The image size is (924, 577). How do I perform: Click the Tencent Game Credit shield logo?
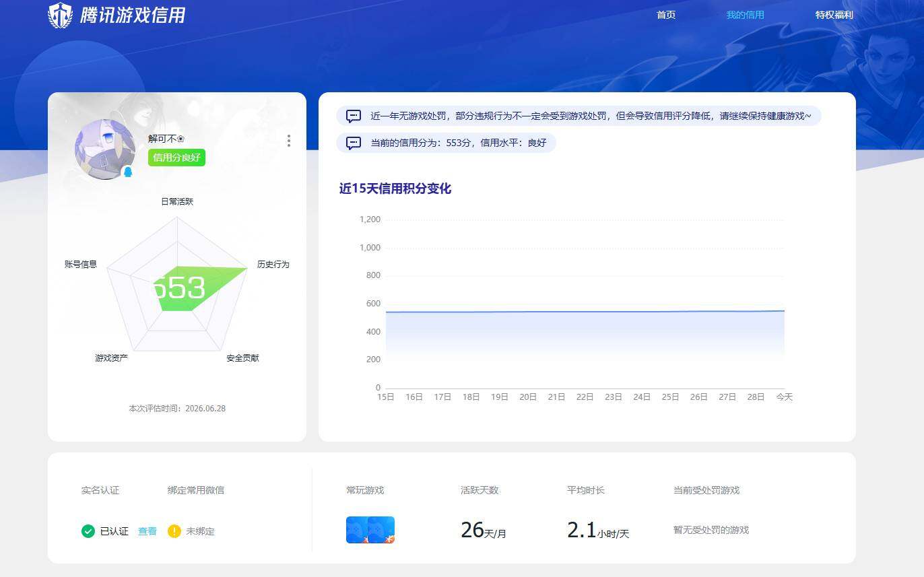pyautogui.click(x=61, y=15)
